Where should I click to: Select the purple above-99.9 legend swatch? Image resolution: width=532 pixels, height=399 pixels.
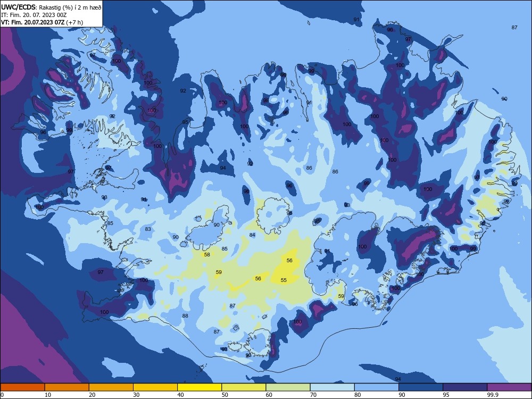509,387
